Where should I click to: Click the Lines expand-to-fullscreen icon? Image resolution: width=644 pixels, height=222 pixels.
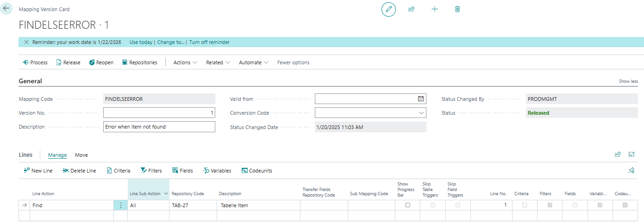[x=631, y=154]
